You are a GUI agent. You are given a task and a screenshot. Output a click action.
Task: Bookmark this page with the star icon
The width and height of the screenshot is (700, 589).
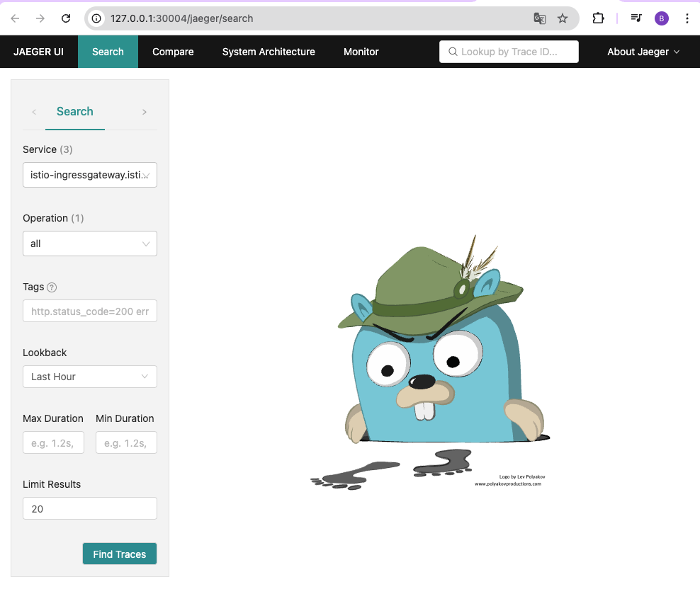[x=563, y=18]
